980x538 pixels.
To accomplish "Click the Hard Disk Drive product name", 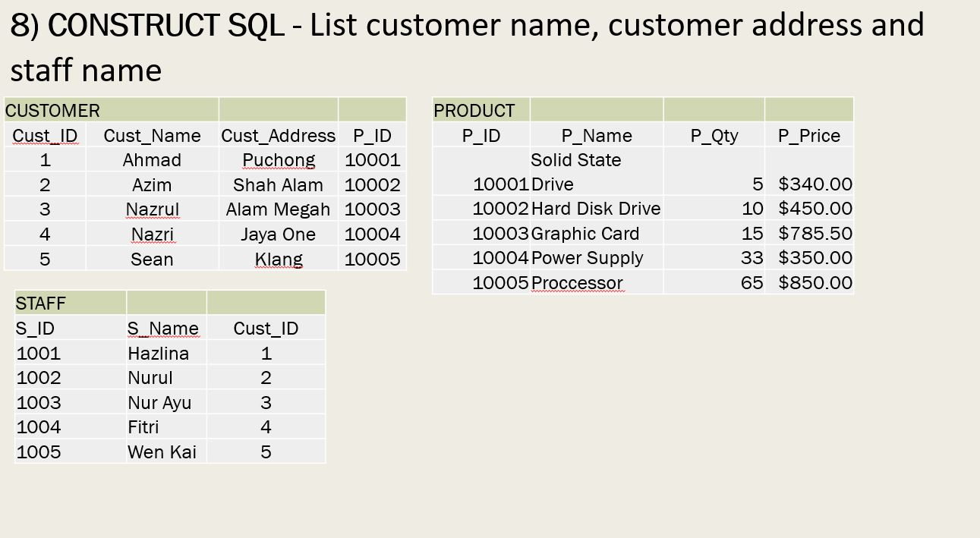I will pyautogui.click(x=595, y=209).
